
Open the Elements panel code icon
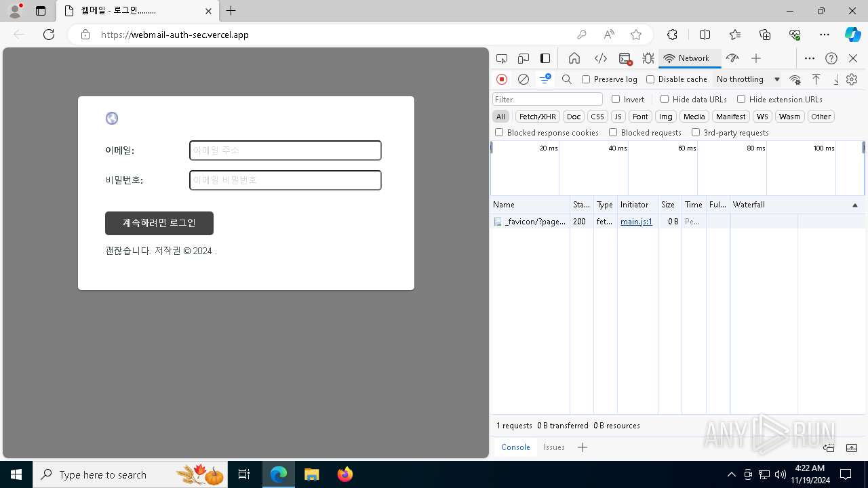pos(601,58)
